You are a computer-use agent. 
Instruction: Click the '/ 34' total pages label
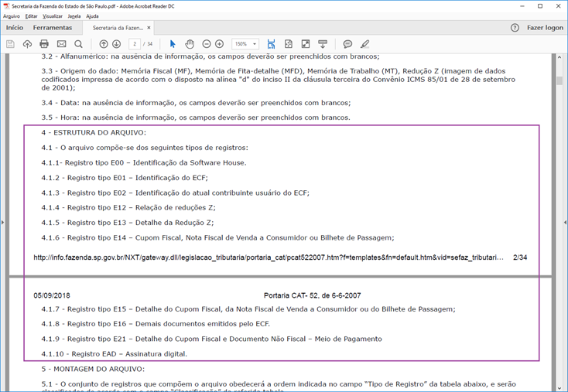[x=148, y=44]
